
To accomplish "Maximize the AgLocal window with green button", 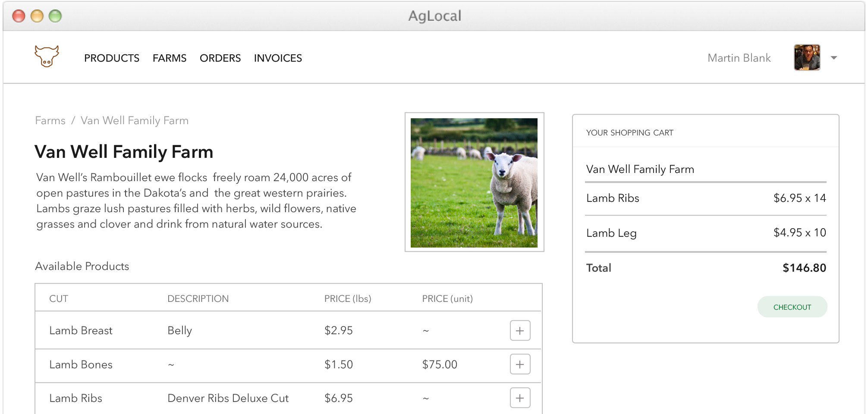I will tap(55, 16).
